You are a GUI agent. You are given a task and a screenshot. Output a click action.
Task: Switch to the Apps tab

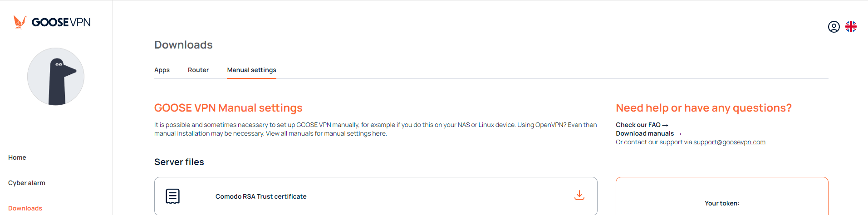162,70
